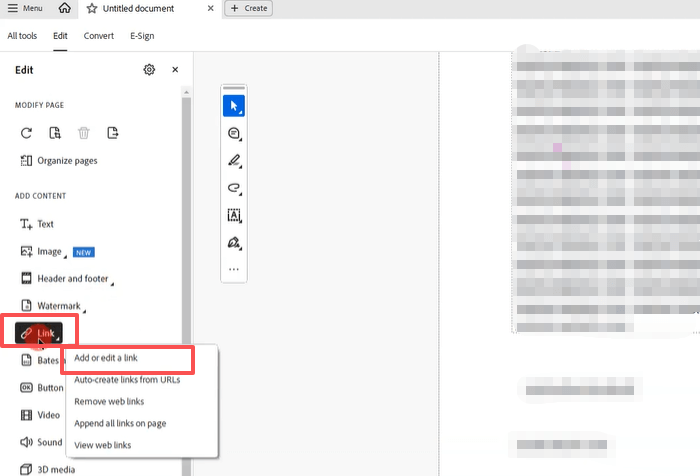Click the delete page trash icon
The width and height of the screenshot is (700, 476).
click(x=83, y=133)
